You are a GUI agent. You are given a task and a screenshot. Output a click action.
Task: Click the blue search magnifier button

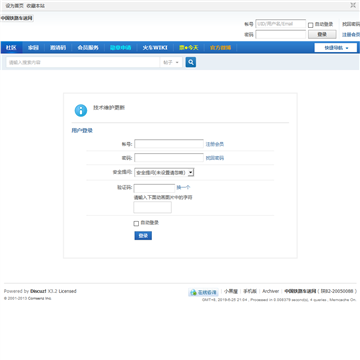pos(191,62)
